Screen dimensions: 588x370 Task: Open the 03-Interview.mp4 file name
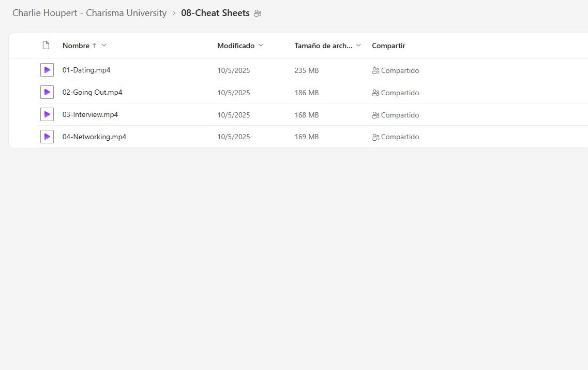(x=90, y=114)
